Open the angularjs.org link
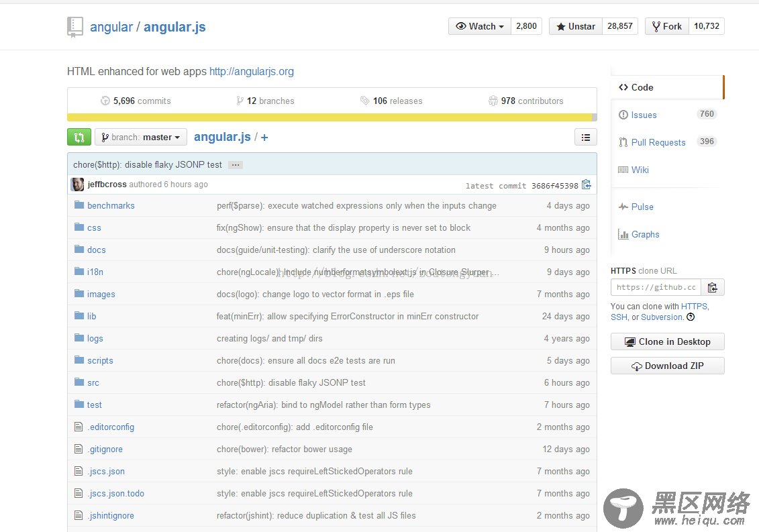759x532 pixels. tap(252, 72)
